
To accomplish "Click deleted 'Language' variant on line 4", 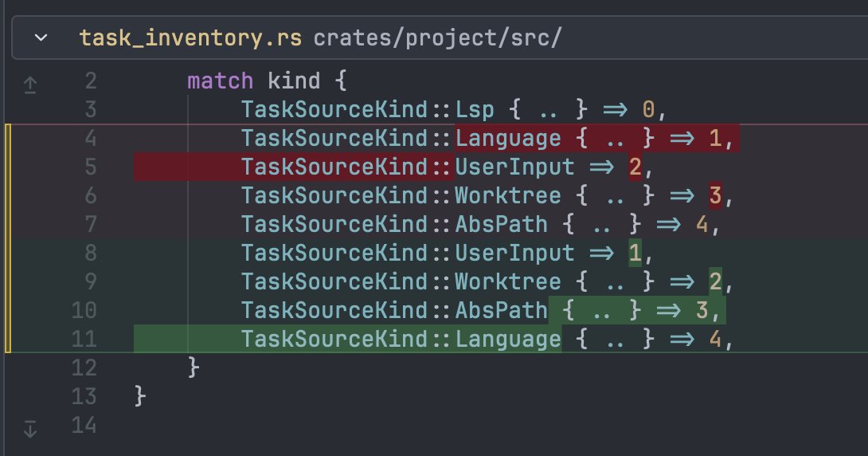I will (508, 139).
